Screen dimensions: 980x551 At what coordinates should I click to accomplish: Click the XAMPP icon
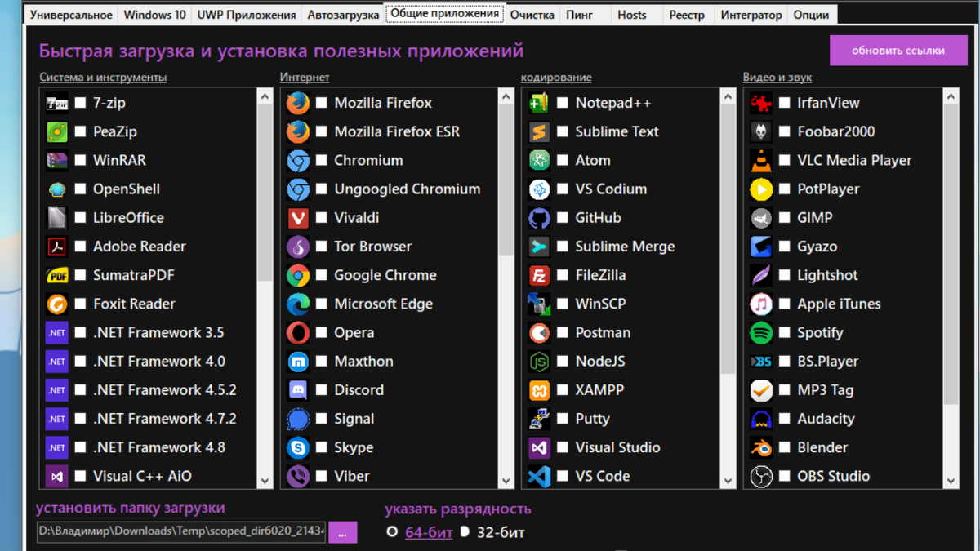tap(539, 390)
